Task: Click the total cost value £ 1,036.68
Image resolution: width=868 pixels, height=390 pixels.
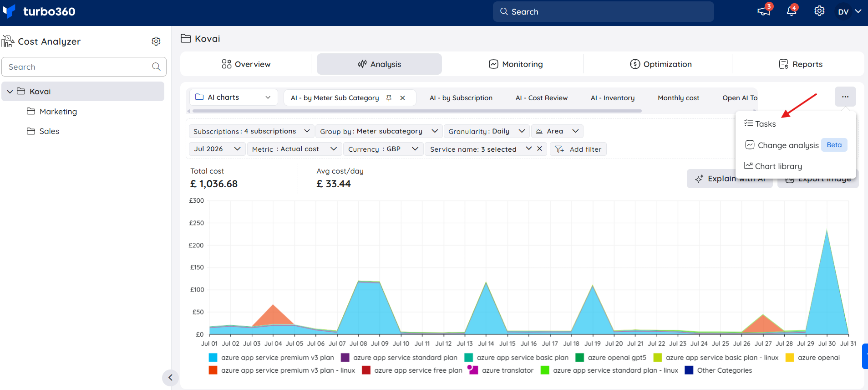Action: (x=214, y=184)
